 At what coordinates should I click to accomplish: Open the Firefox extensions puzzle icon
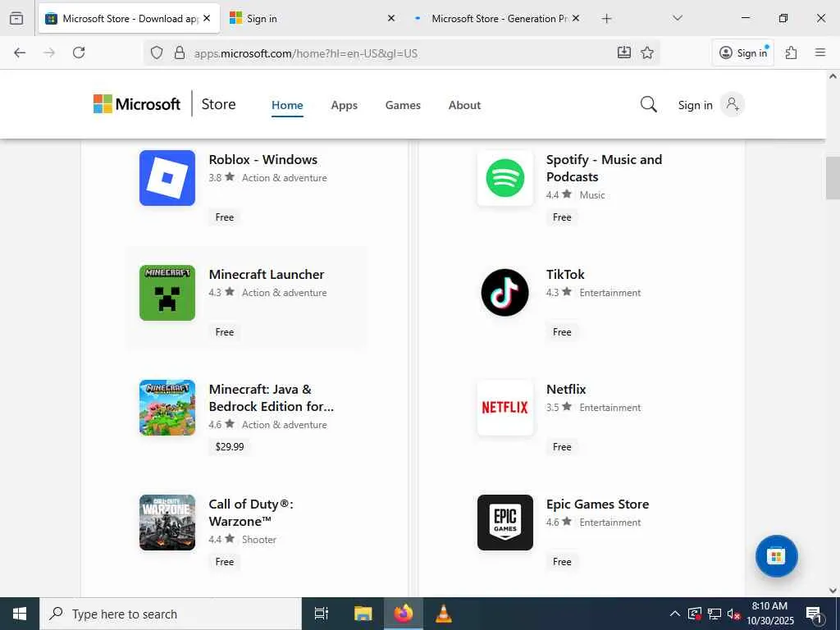click(x=792, y=52)
